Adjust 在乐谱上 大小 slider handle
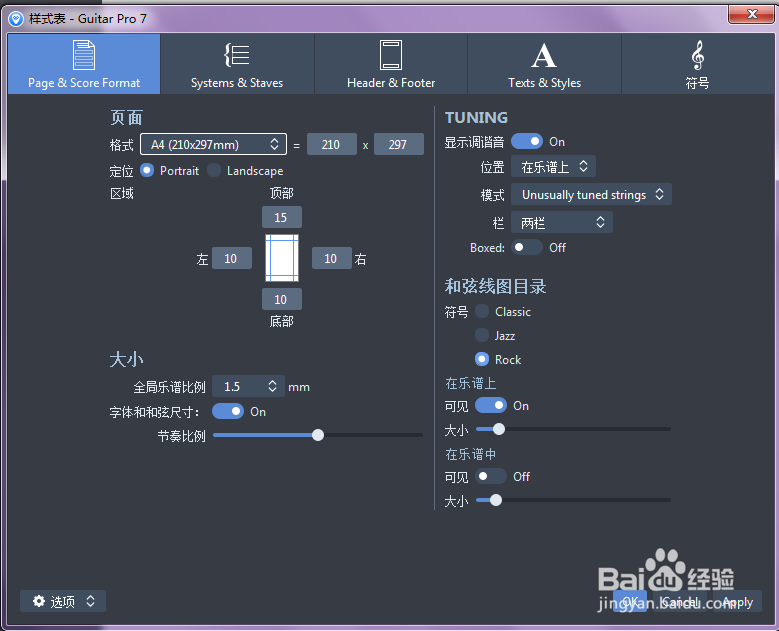 [499, 429]
